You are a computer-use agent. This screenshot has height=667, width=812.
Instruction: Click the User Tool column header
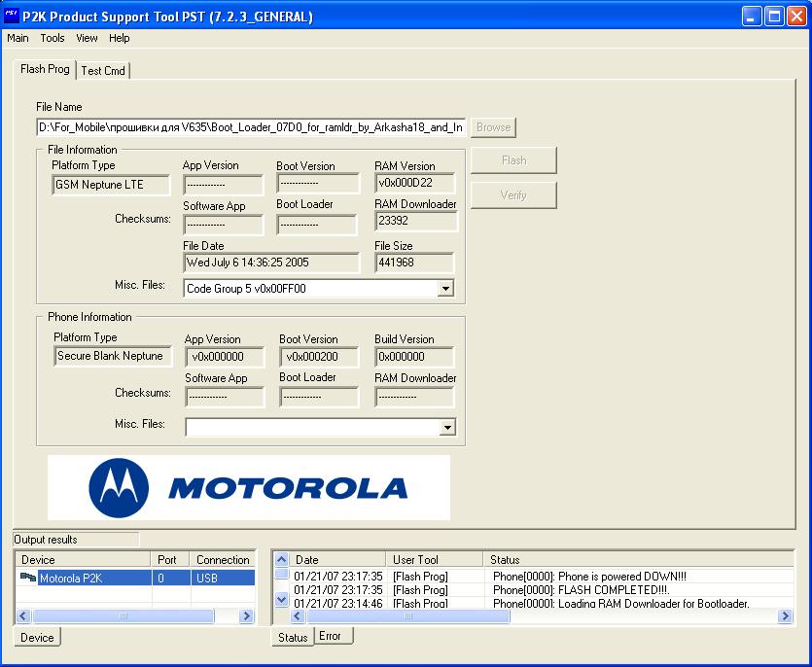click(435, 560)
